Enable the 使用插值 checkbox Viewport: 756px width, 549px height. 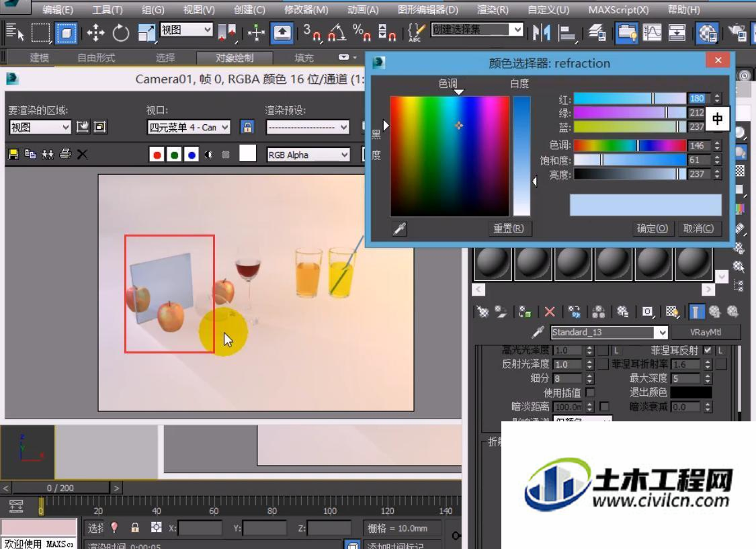(590, 393)
